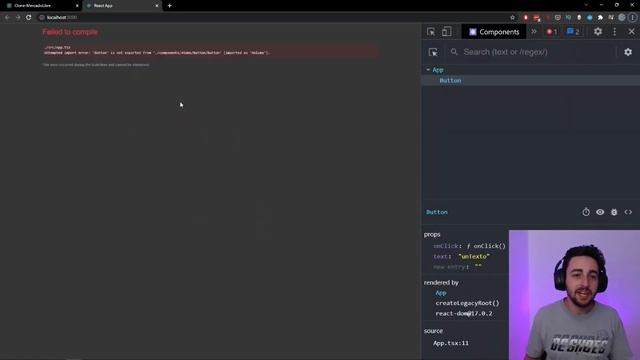Image resolution: width=640 pixels, height=360 pixels.
Task: Click the source location App.tsx:11
Action: click(451, 343)
